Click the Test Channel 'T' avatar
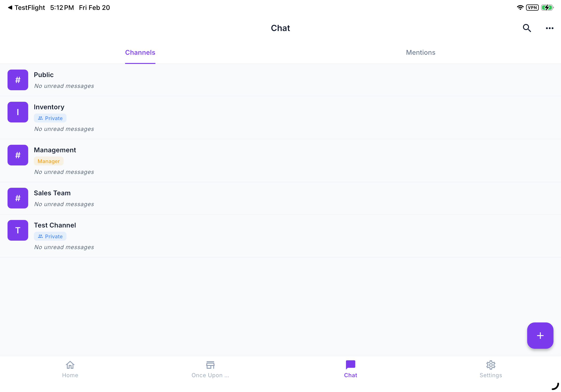The image size is (561, 392). pyautogui.click(x=18, y=231)
